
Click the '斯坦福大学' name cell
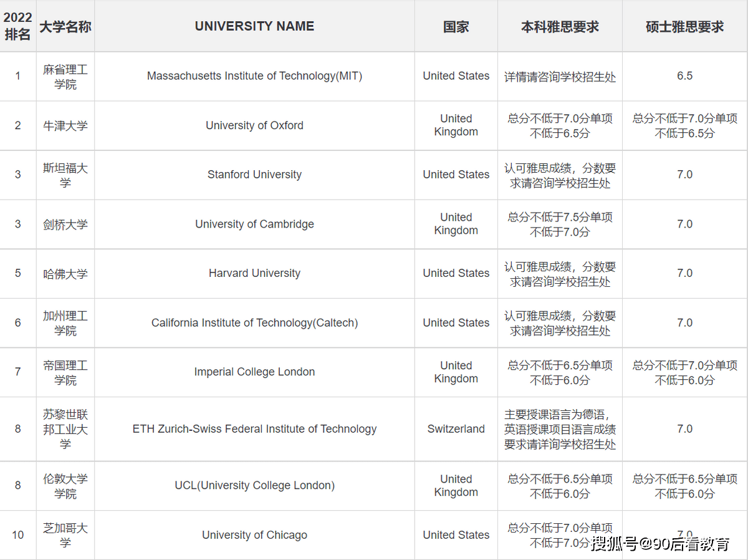[x=65, y=175]
